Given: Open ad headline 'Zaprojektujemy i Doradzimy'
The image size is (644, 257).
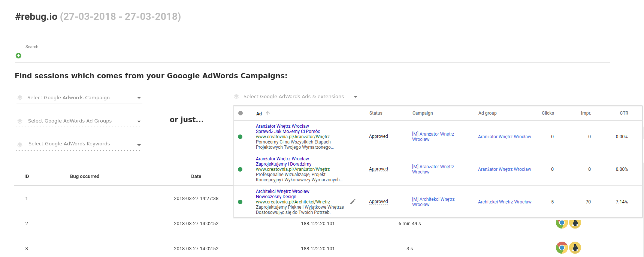Looking at the screenshot, I should (x=284, y=164).
